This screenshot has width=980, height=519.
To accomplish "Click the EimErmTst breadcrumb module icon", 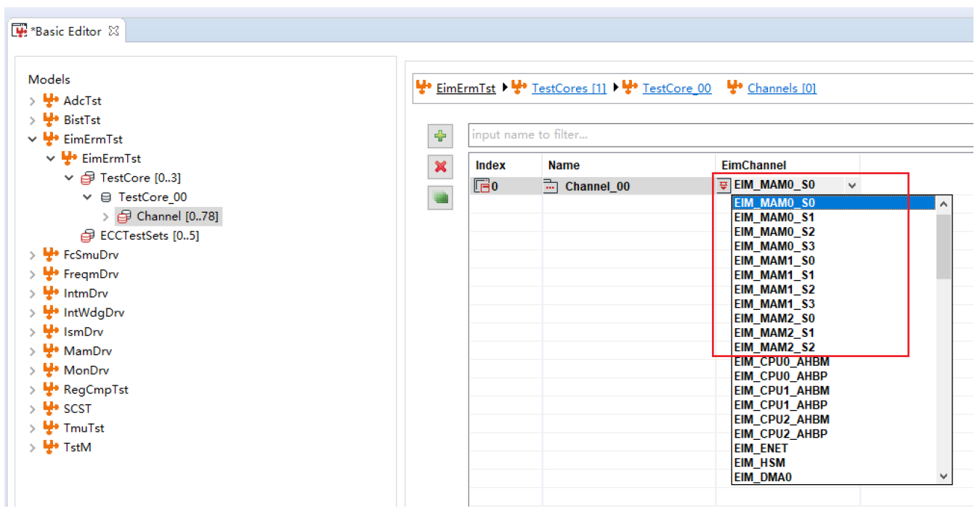I will 423,88.
